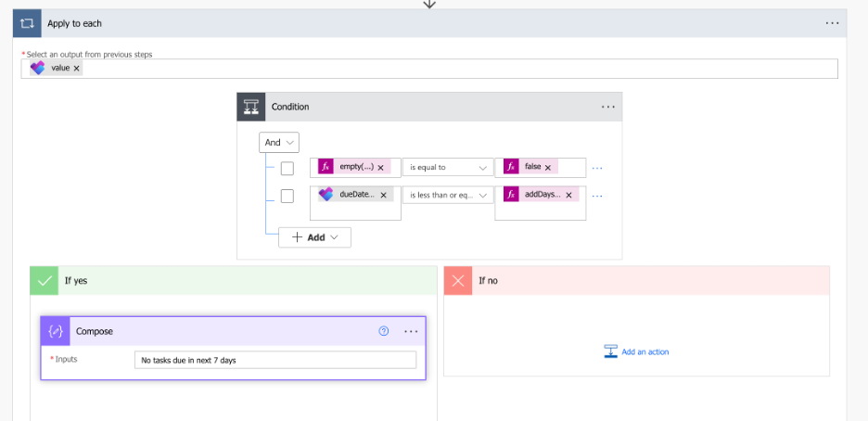Image resolution: width=868 pixels, height=421 pixels.
Task: Click the fx icon on false token
Action: point(511,167)
